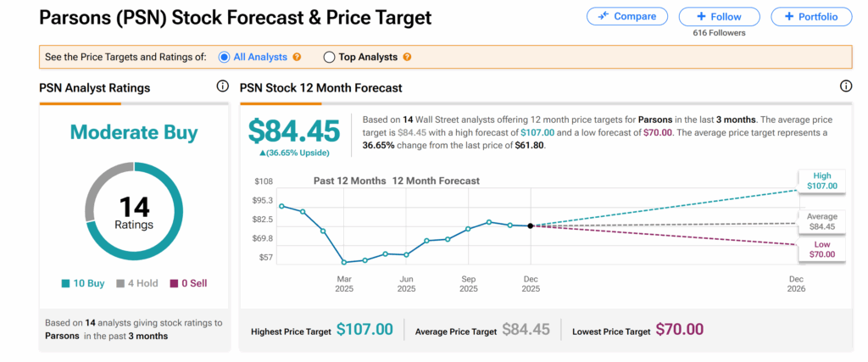Viewport: 868px width, 362px height.
Task: Add PSN to Portfolio
Action: 810,16
